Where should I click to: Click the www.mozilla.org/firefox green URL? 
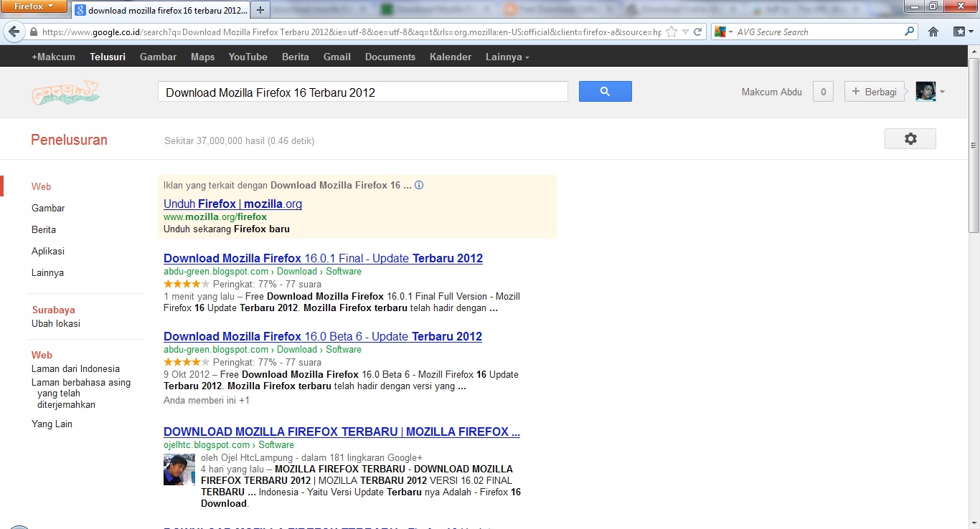215,216
